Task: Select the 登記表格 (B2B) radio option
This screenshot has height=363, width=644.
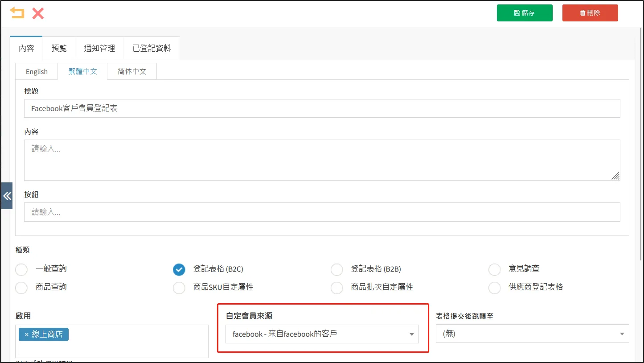Action: pyautogui.click(x=337, y=269)
